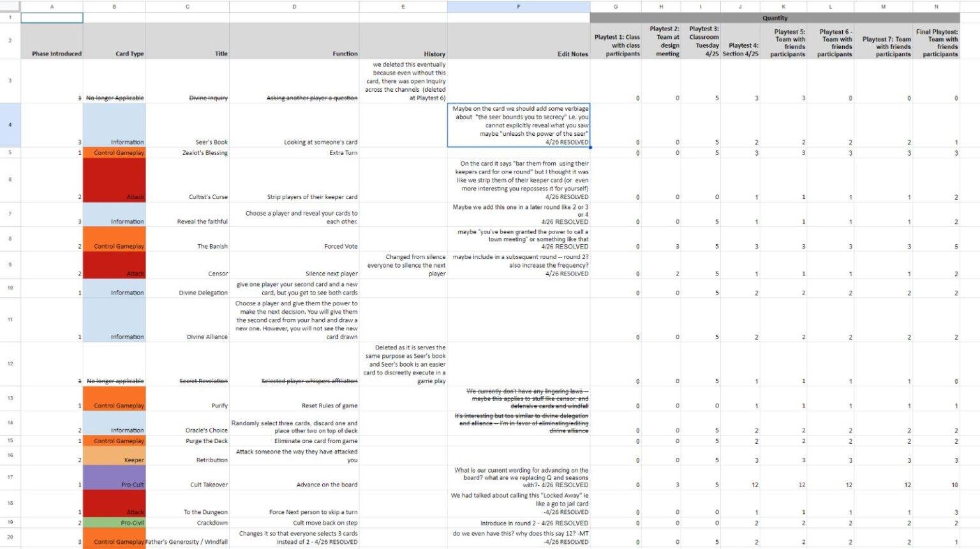Click 'Cult move back on step' function cell

point(294,523)
